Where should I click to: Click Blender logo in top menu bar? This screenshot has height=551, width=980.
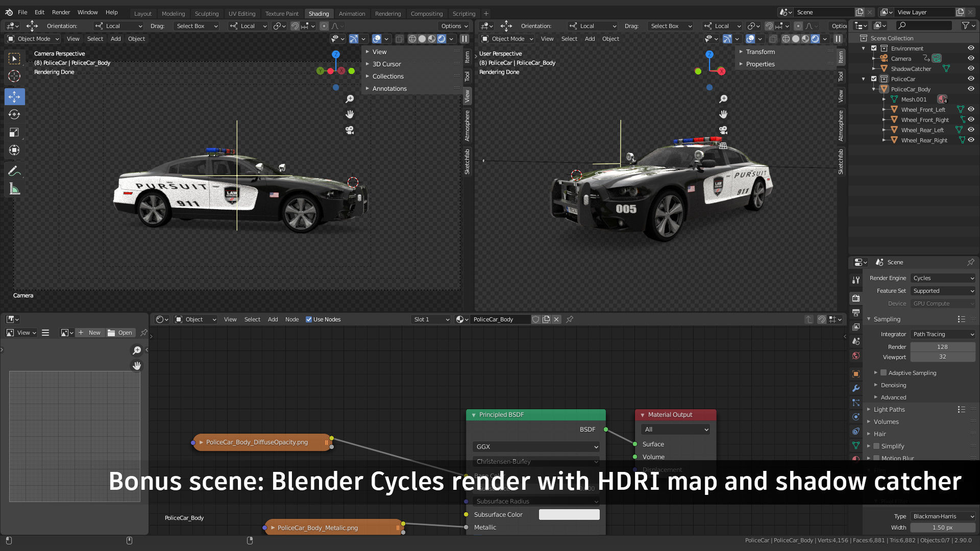9,12
